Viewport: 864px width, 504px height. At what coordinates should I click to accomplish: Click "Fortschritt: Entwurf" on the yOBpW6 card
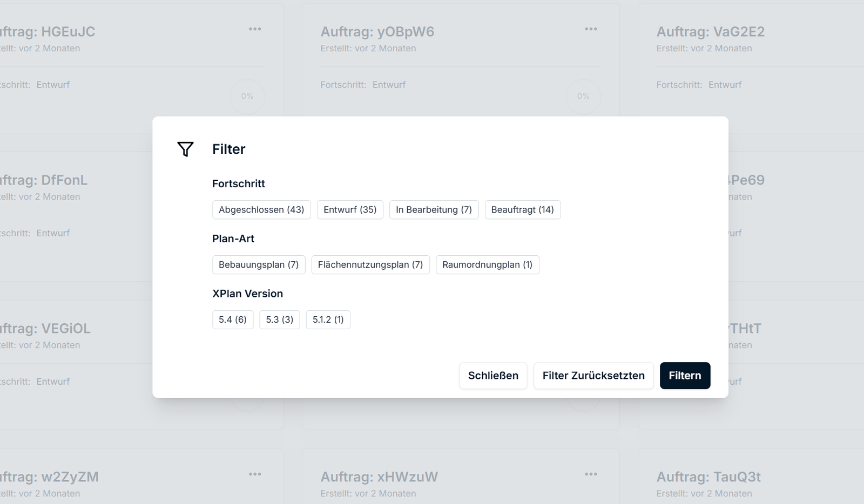pyautogui.click(x=363, y=85)
